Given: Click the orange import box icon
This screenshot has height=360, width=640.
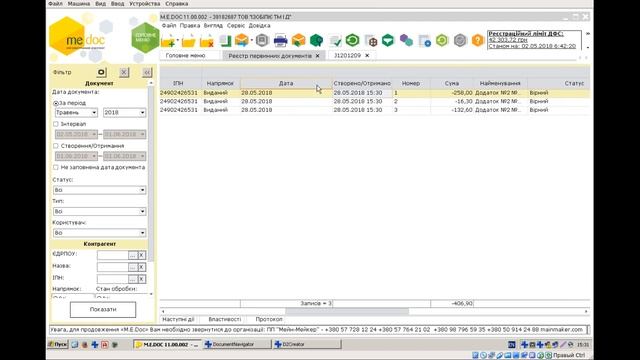Looking at the screenshot, I should (242, 40).
